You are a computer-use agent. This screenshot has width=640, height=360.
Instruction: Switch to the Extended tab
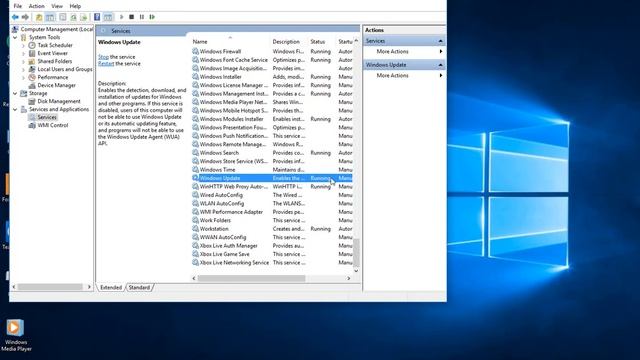point(111,287)
